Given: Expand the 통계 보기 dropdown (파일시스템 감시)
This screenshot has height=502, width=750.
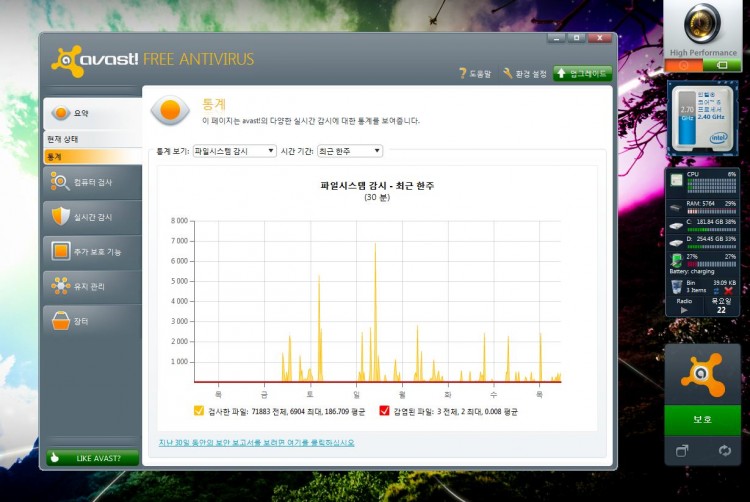Looking at the screenshot, I should pyautogui.click(x=234, y=151).
